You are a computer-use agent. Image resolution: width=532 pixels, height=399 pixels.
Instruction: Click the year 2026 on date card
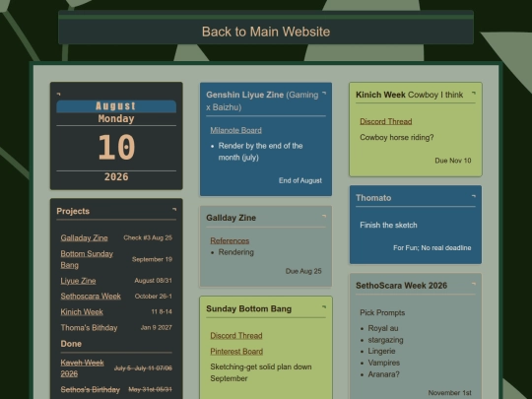point(116,176)
